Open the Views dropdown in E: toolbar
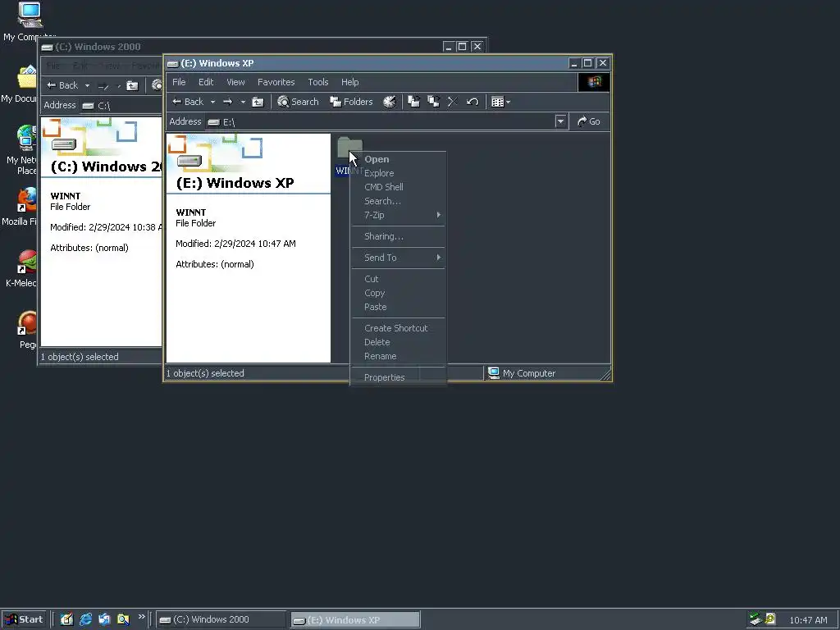Image resolution: width=840 pixels, height=630 pixels. (501, 102)
